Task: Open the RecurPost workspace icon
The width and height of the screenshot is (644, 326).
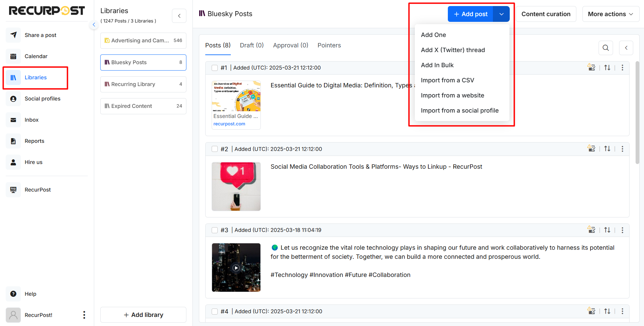Action: 13,190
